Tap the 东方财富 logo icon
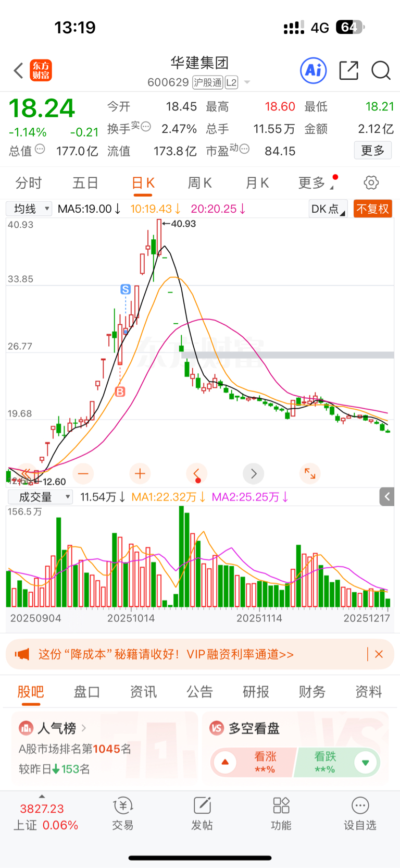Viewport: 400px width, 868px height. [x=41, y=70]
